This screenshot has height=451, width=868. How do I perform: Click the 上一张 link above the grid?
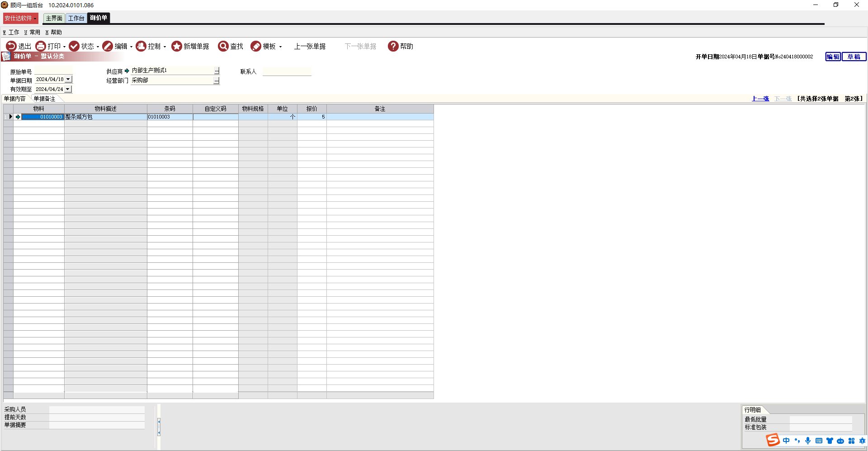760,99
